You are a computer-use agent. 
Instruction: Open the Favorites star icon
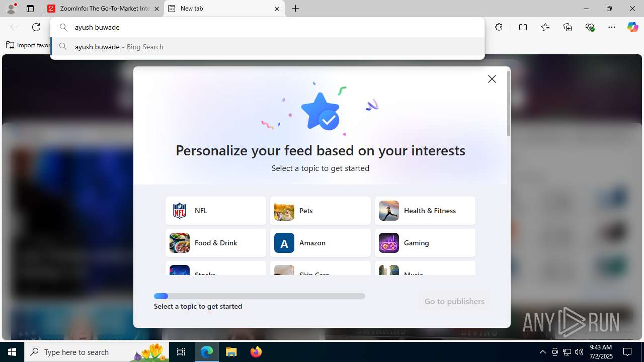(545, 27)
